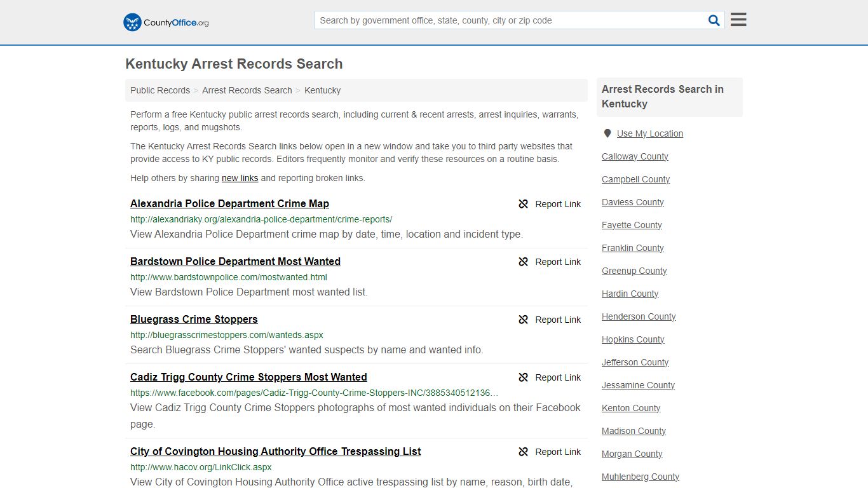Click 'Arrest Records Search in Kentucky' sidebar heading
Viewport: 868px width, 488px height.
663,97
